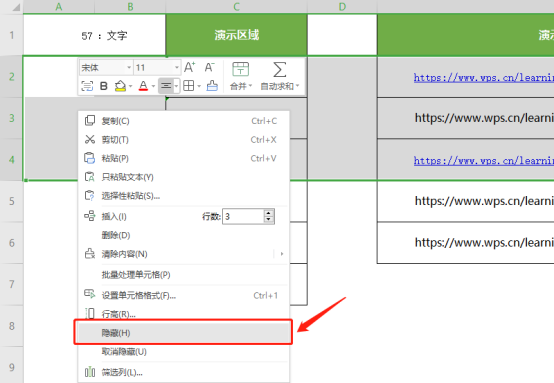Click 隐藏(H) to hide rows
Screen dimensions: 554x383
(x=183, y=332)
